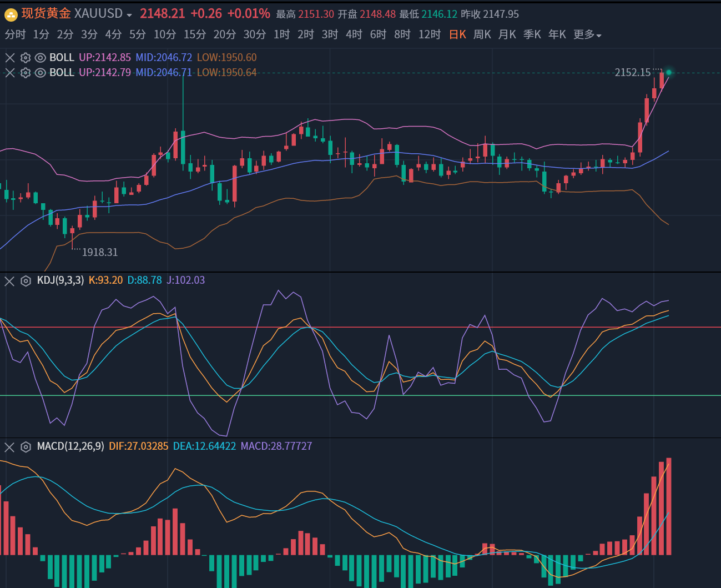Click the D:88.78 value

click(145, 280)
